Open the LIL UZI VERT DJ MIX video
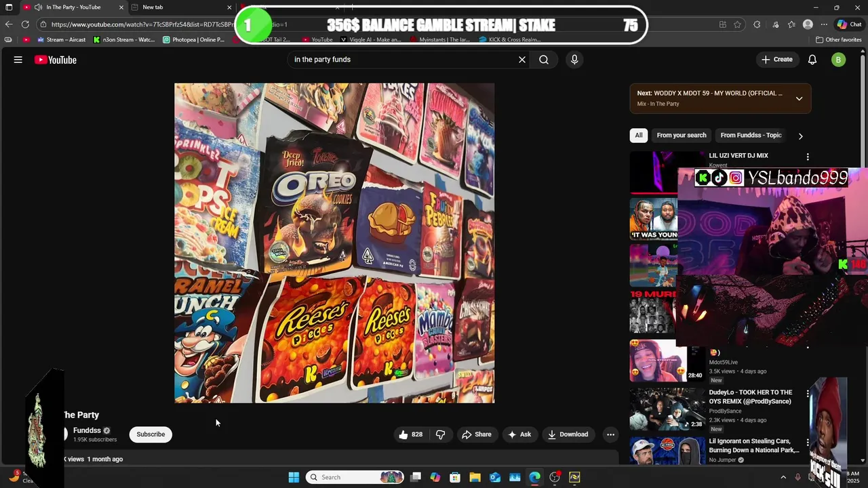Image resolution: width=868 pixels, height=488 pixels. 738,156
